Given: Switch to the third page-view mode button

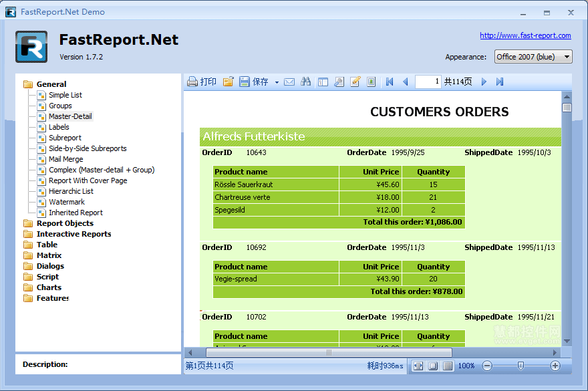Looking at the screenshot, I should [448, 366].
